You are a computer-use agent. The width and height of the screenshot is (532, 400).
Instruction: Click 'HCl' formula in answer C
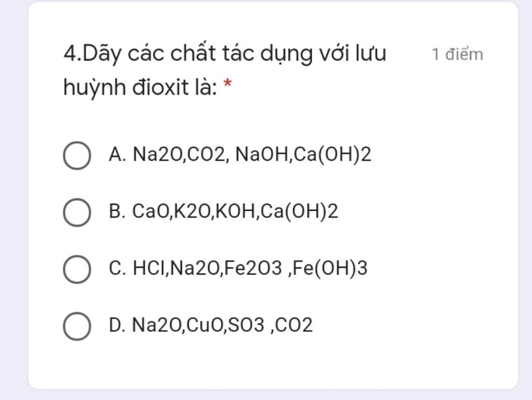click(x=148, y=268)
